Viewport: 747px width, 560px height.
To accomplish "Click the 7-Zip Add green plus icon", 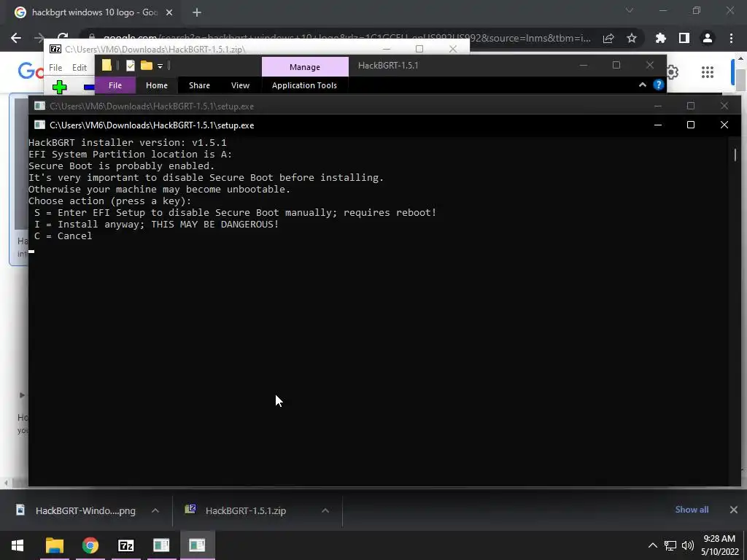I will click(60, 87).
